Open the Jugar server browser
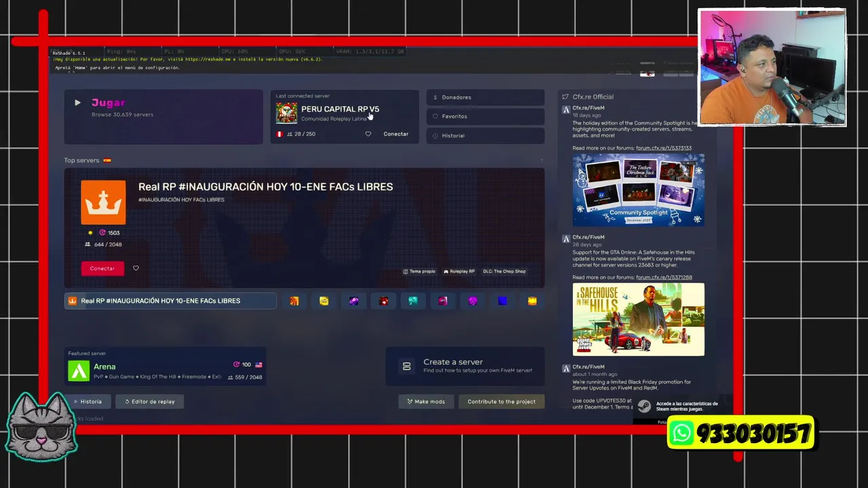The width and height of the screenshot is (868, 488). pyautogui.click(x=163, y=117)
